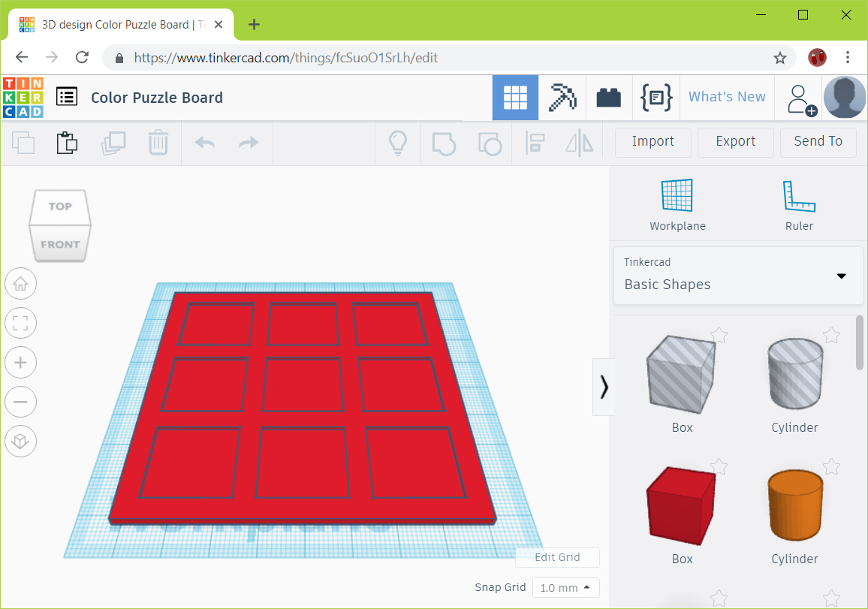Image resolution: width=868 pixels, height=609 pixels.
Task: Click the Duplicate shape icon
Action: (x=113, y=142)
